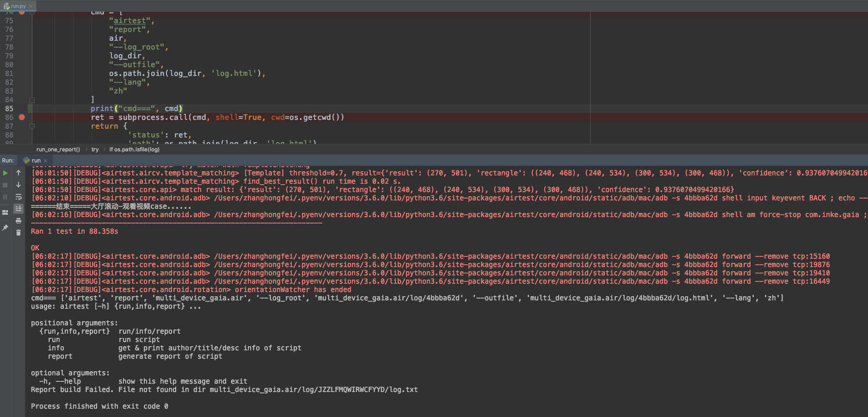Click "Process finished with exit code 0"
The height and width of the screenshot is (417, 868).
coord(99,406)
